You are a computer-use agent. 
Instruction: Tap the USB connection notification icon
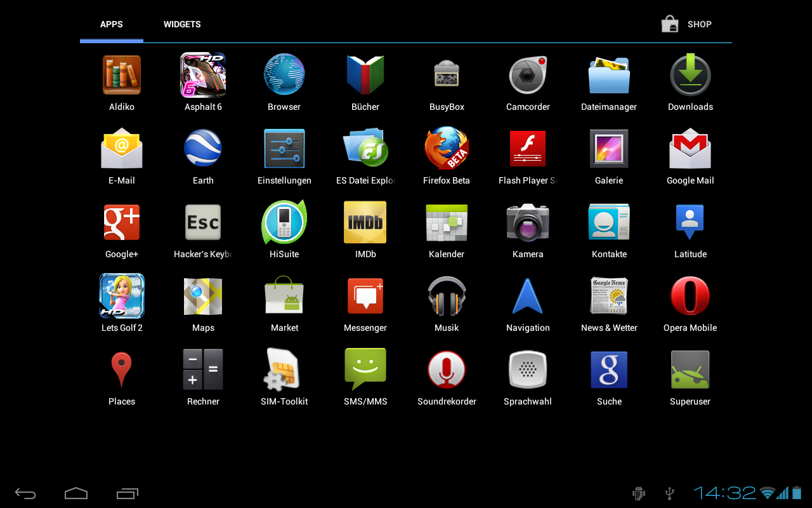pos(669,493)
